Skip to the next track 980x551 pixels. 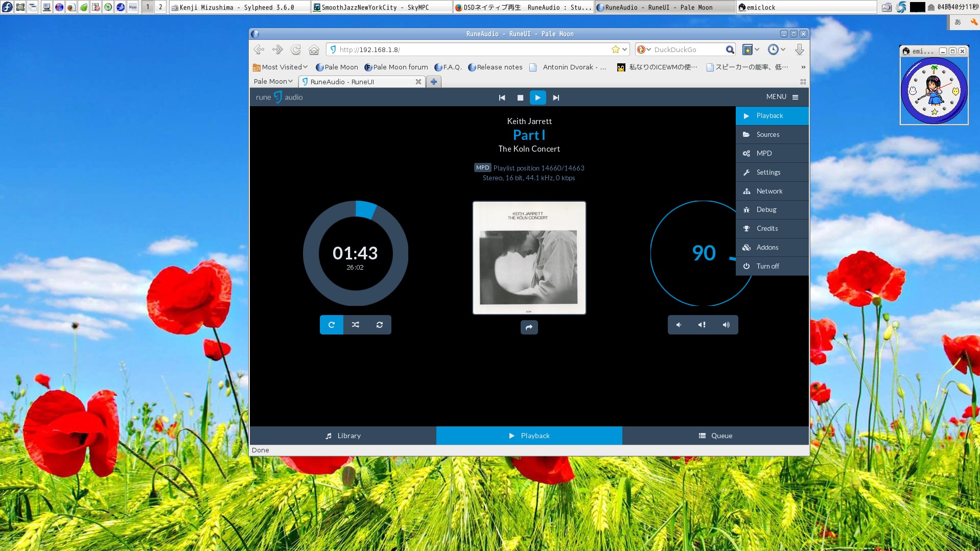coord(556,98)
